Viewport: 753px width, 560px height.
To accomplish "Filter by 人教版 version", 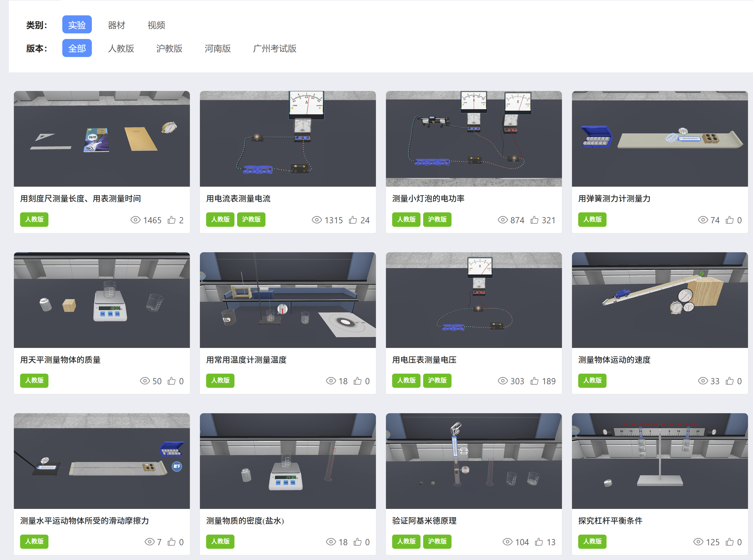I will point(121,48).
